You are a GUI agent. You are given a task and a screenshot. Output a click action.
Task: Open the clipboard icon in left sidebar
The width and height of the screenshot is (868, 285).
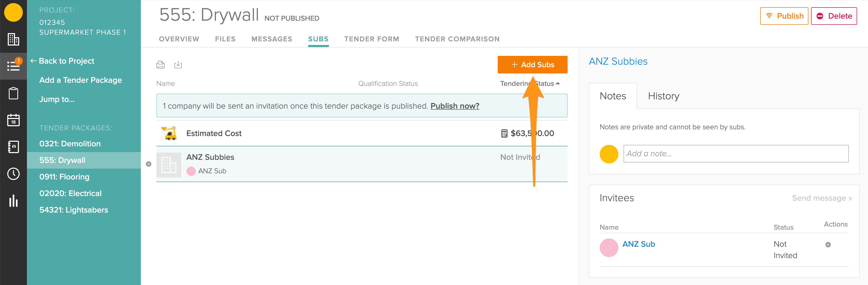coord(13,93)
